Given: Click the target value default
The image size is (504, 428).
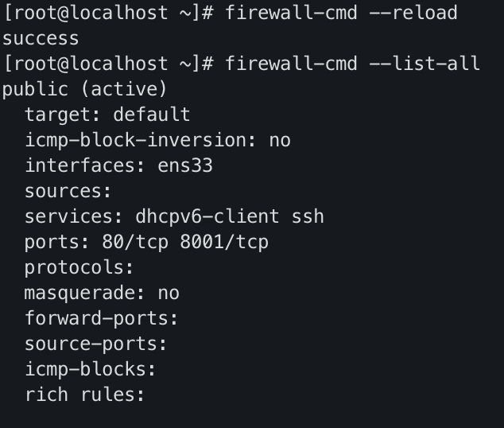Looking at the screenshot, I should point(152,115).
